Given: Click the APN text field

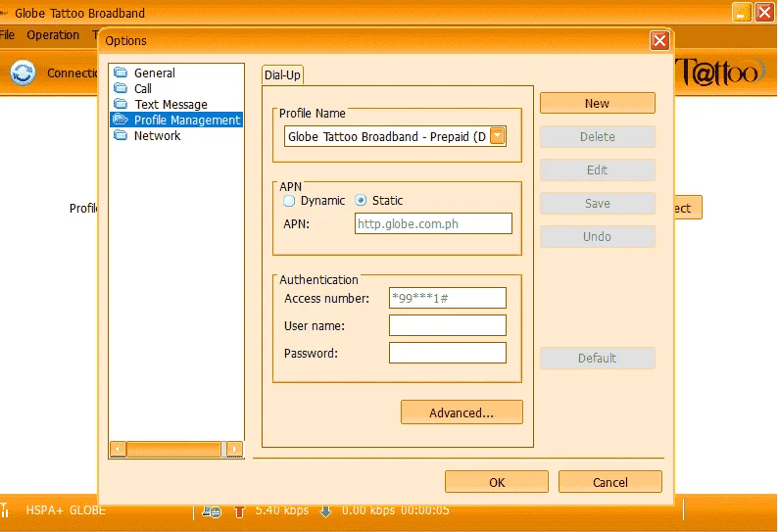Looking at the screenshot, I should [x=433, y=223].
